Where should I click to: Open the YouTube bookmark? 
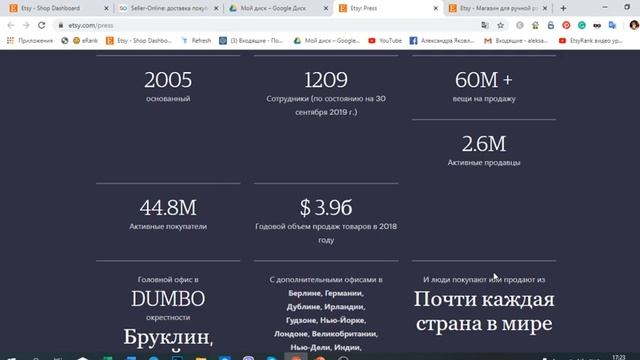(x=385, y=40)
